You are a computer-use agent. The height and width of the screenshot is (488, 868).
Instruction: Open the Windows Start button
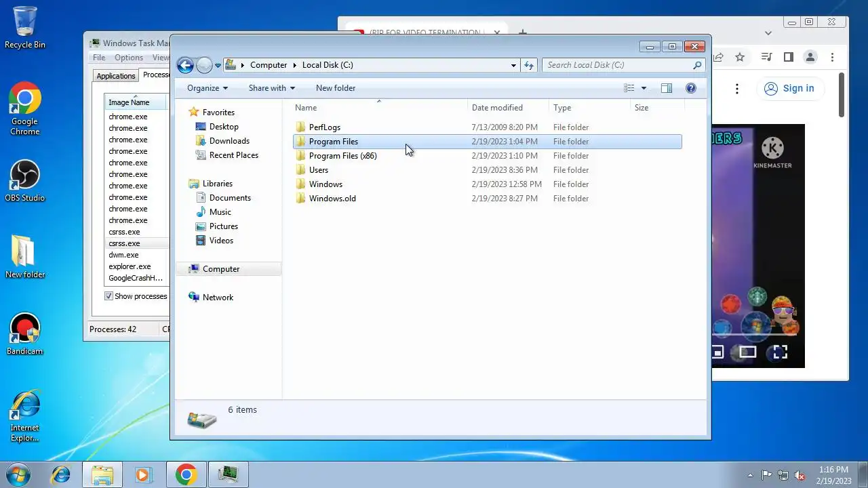(19, 474)
